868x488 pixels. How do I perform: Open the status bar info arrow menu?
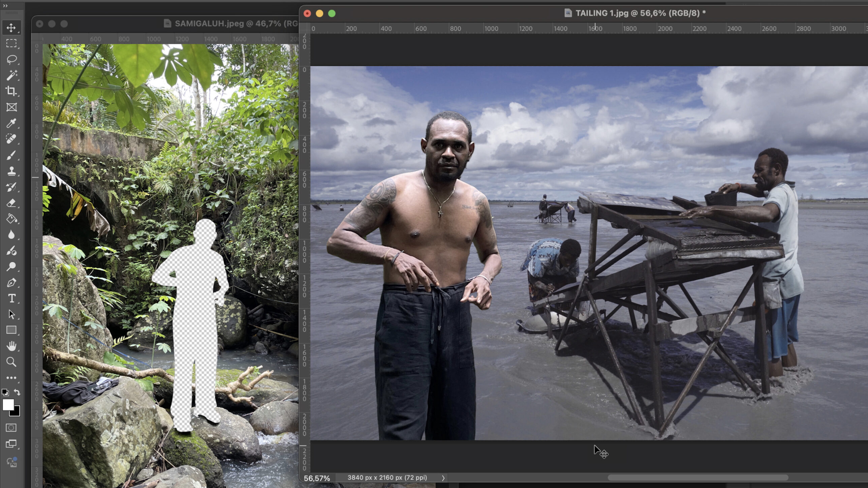click(x=443, y=478)
